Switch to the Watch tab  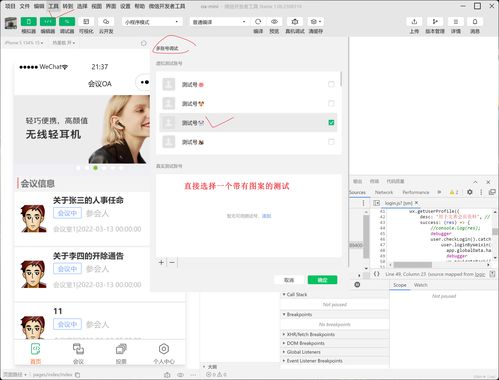coord(421,285)
